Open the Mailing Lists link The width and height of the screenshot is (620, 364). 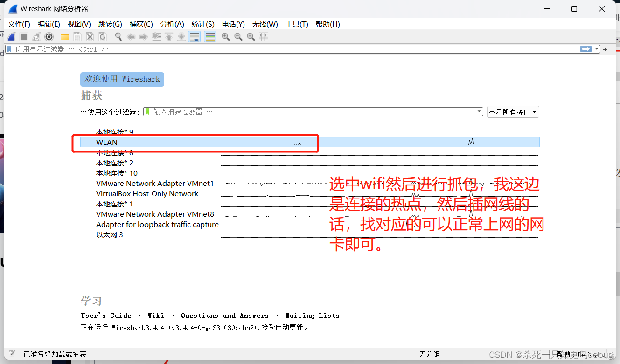313,316
